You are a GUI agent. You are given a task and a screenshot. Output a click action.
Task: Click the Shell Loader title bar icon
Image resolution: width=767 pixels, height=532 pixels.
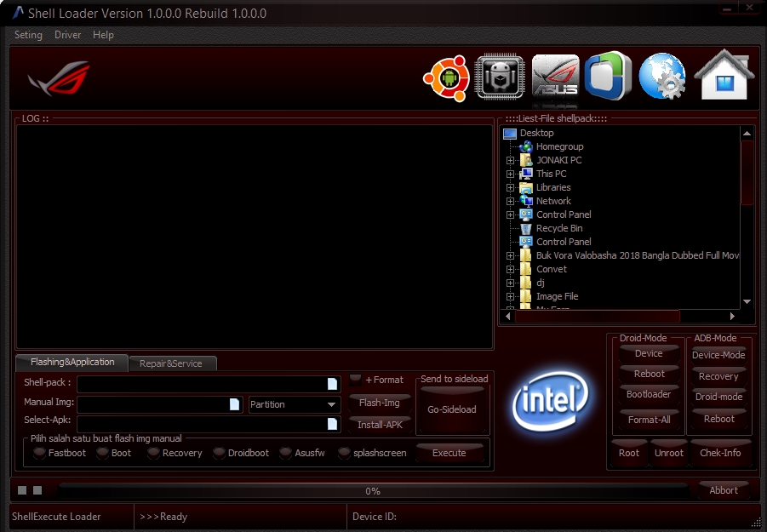click(x=18, y=13)
